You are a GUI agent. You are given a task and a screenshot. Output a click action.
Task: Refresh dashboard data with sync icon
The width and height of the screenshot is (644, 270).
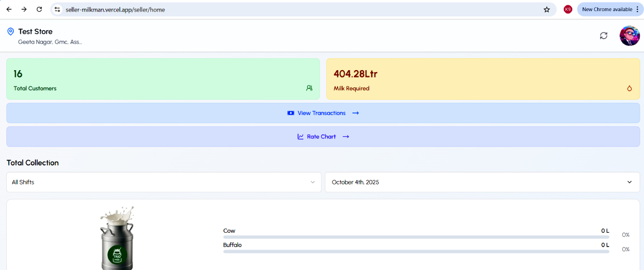tap(603, 36)
